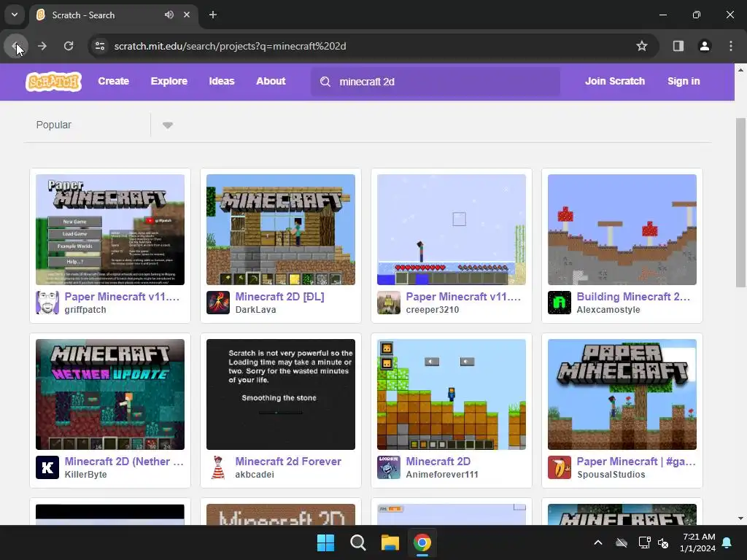Click Join Scratch link

pyautogui.click(x=615, y=82)
